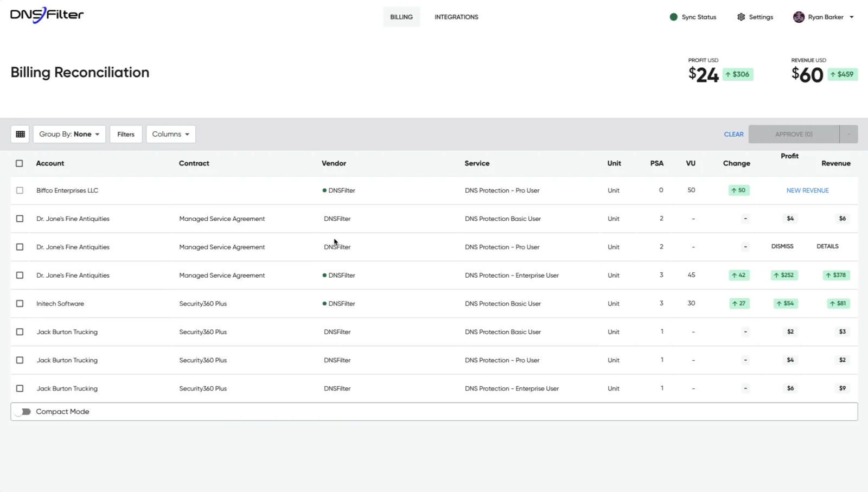Click the CLEAR link
Viewport: 868px width, 492px height.
point(733,134)
